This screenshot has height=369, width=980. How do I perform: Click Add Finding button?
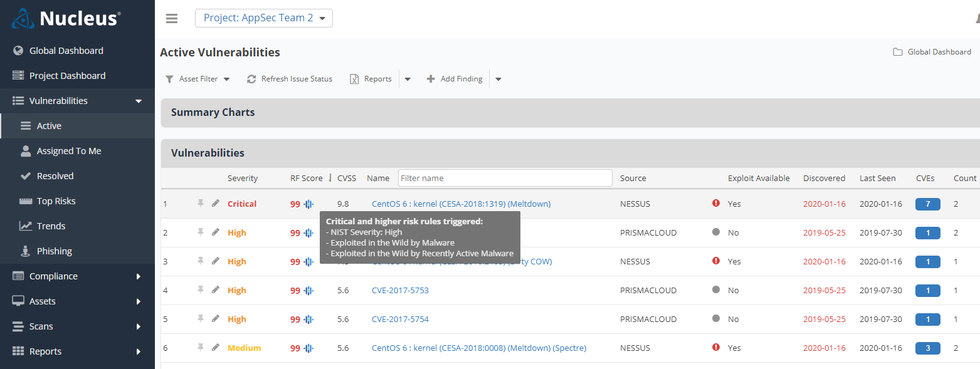(x=455, y=79)
